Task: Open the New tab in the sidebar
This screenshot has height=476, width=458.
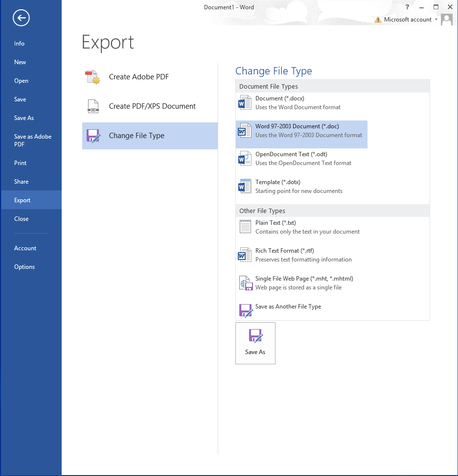Action: click(31, 62)
